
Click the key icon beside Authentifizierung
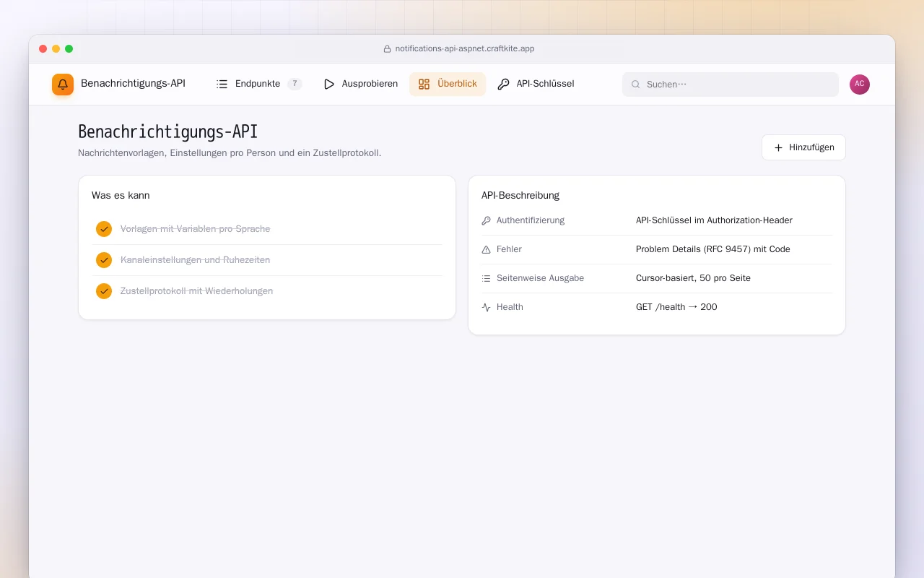pyautogui.click(x=486, y=220)
